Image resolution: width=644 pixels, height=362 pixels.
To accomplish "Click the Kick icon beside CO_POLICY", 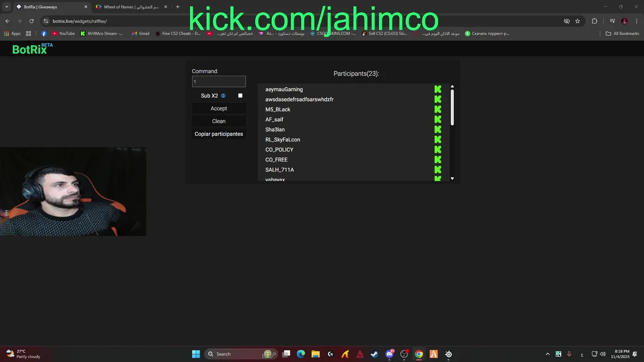I will tap(438, 150).
